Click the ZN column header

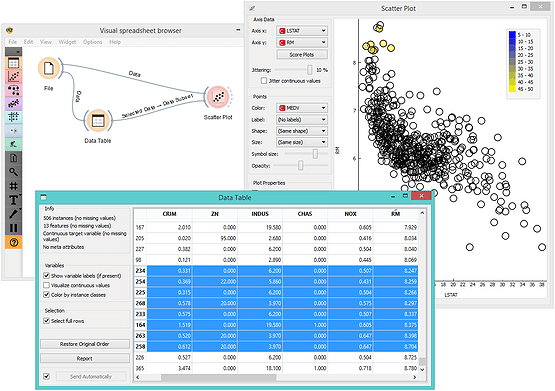pyautogui.click(x=215, y=214)
